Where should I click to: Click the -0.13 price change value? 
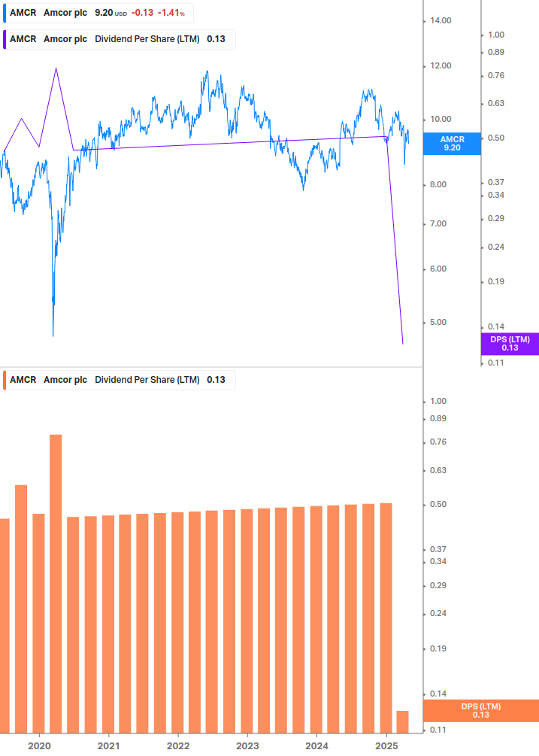tap(143, 13)
